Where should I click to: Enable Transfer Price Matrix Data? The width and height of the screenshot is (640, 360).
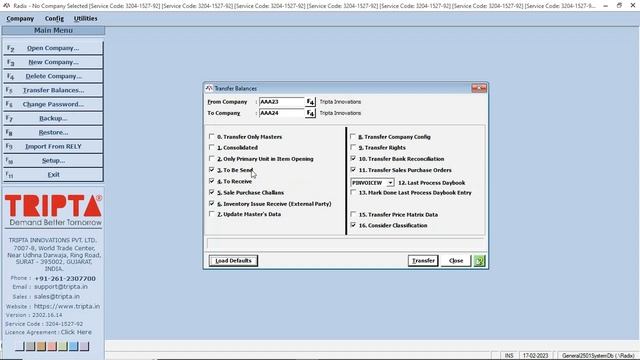pos(353,214)
